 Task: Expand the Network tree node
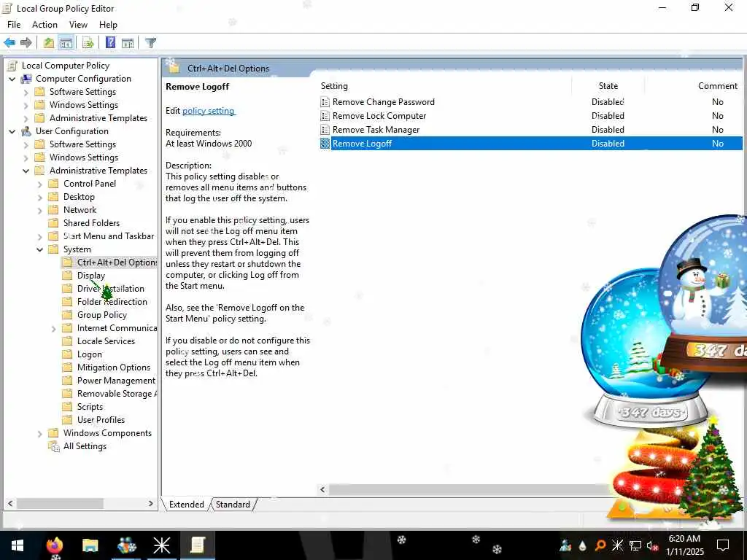point(40,210)
